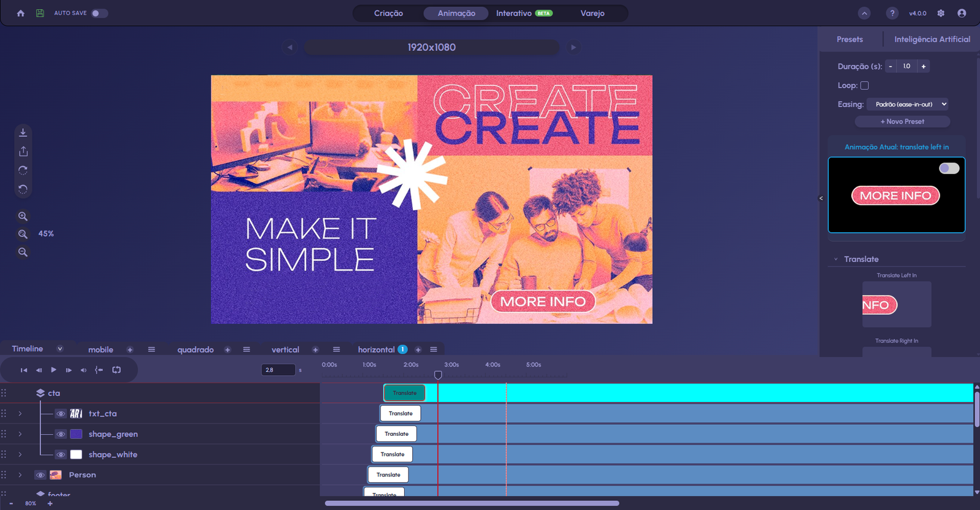This screenshot has width=980, height=510.
Task: Select the Translate Left In preset thumbnail
Action: pyautogui.click(x=897, y=304)
